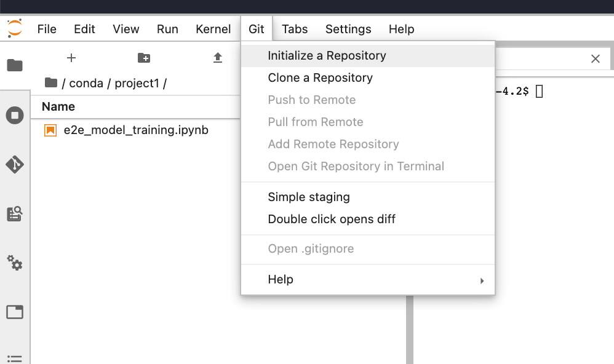
Task: Open the running terminals and kernels panel
Action: pos(15,115)
